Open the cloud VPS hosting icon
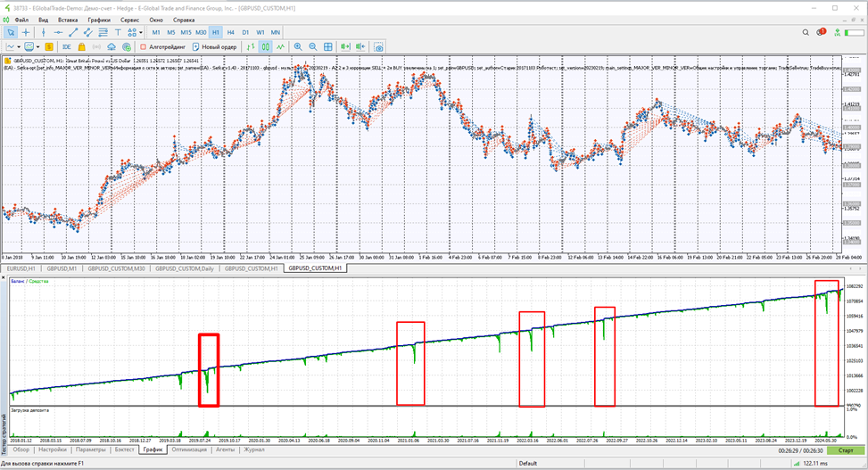Viewport: 868px width, 470px height. pyautogui.click(x=112, y=47)
